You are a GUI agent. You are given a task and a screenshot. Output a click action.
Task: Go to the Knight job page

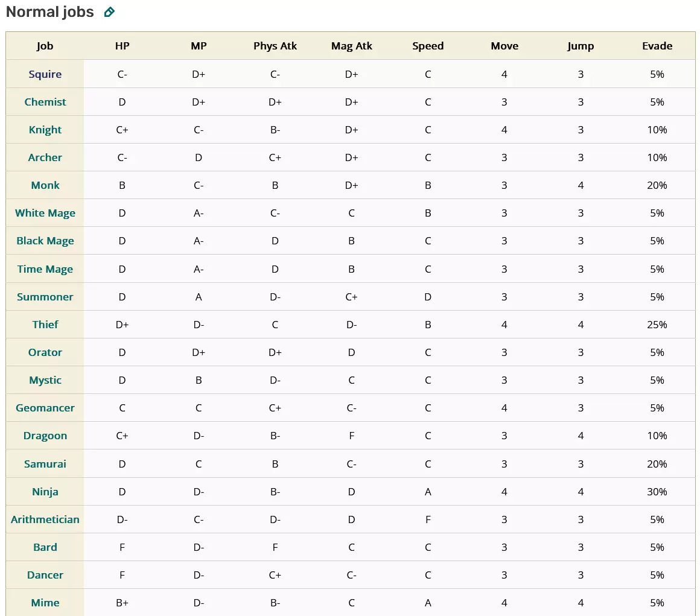pyautogui.click(x=45, y=130)
